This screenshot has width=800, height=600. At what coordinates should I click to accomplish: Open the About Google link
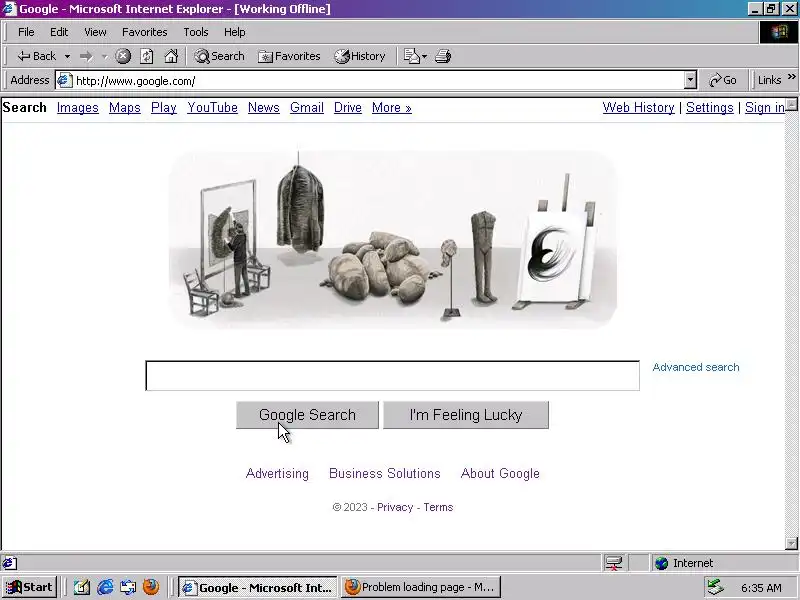click(x=500, y=473)
